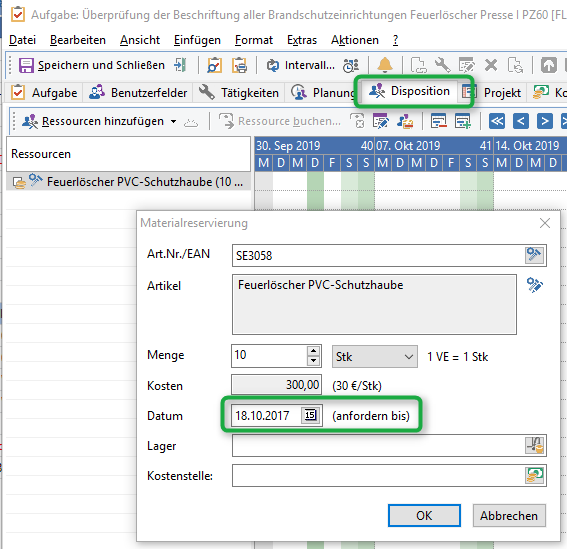
Task: Select the Disposition tab
Action: pyautogui.click(x=409, y=91)
